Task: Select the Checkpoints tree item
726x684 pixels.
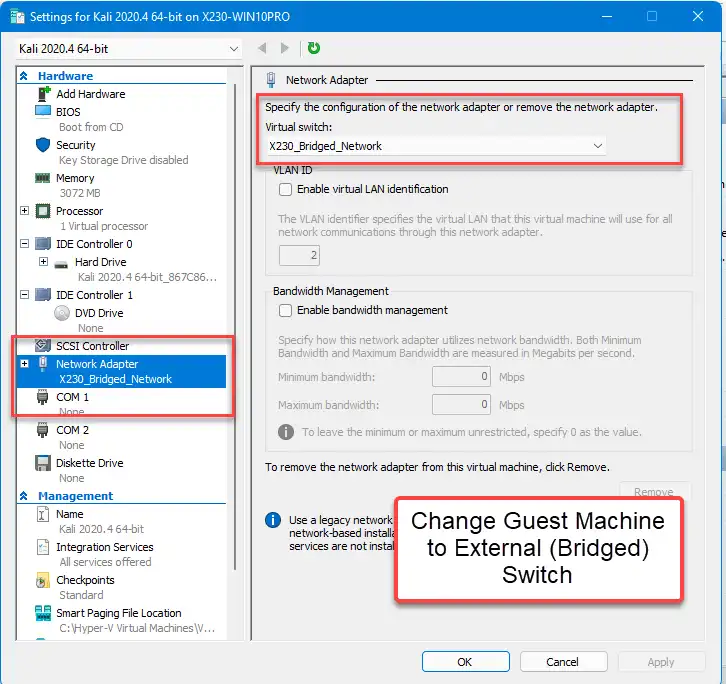Action: tap(85, 580)
